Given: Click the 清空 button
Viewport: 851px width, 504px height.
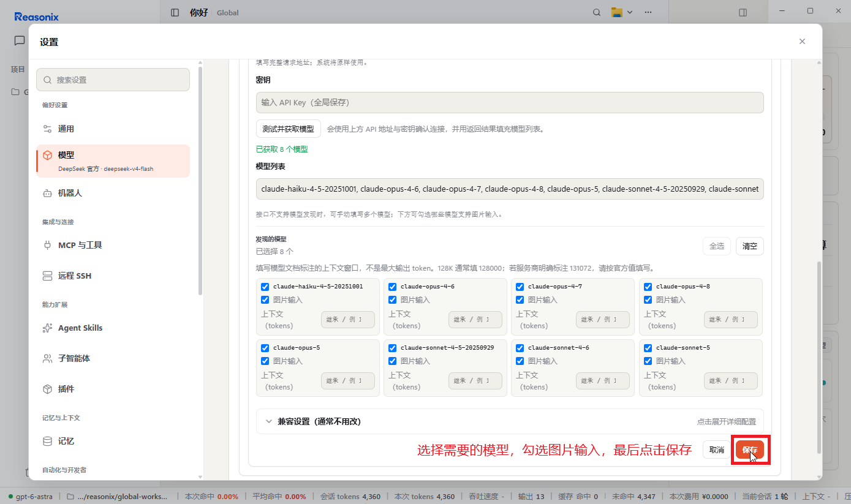Looking at the screenshot, I should coord(750,246).
